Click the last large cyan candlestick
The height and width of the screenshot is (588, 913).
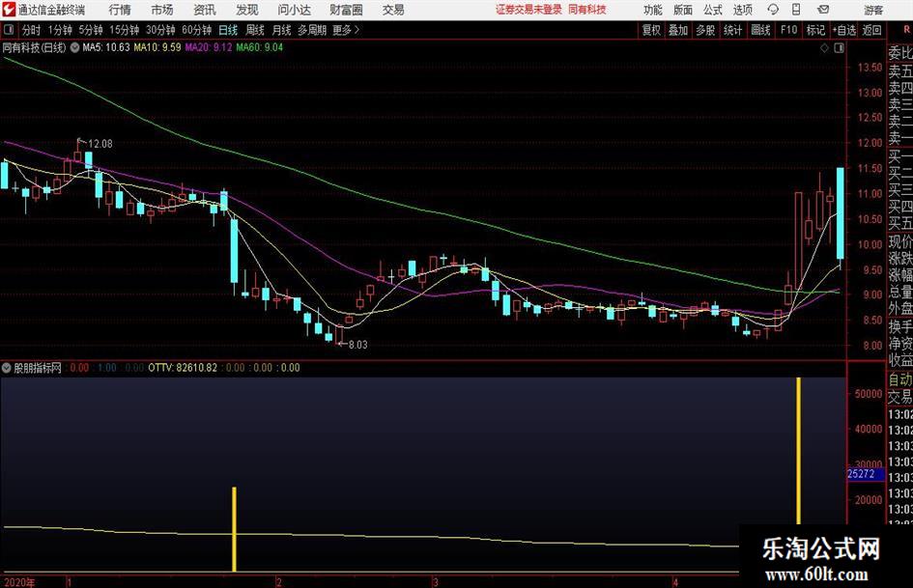841,212
